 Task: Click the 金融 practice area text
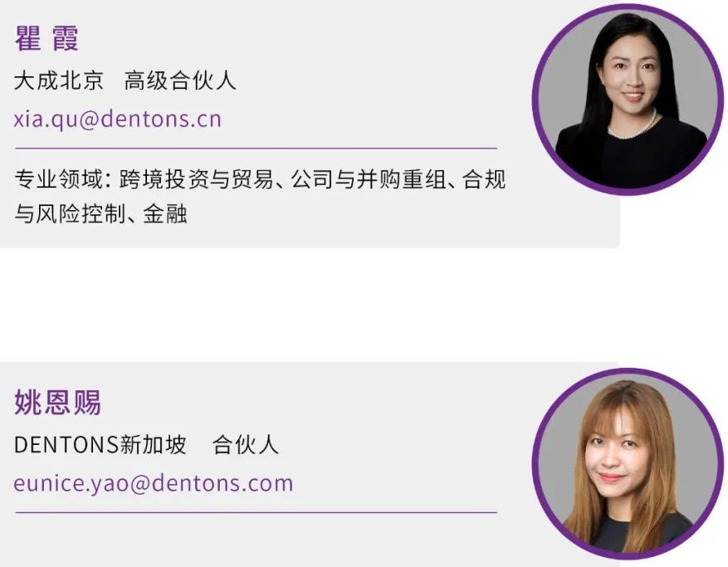tap(165, 213)
